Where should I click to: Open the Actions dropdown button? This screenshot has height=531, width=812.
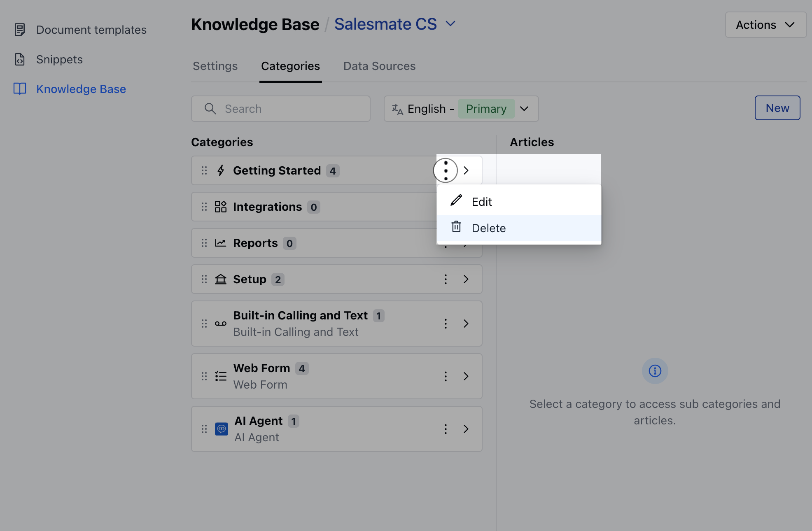point(765,25)
